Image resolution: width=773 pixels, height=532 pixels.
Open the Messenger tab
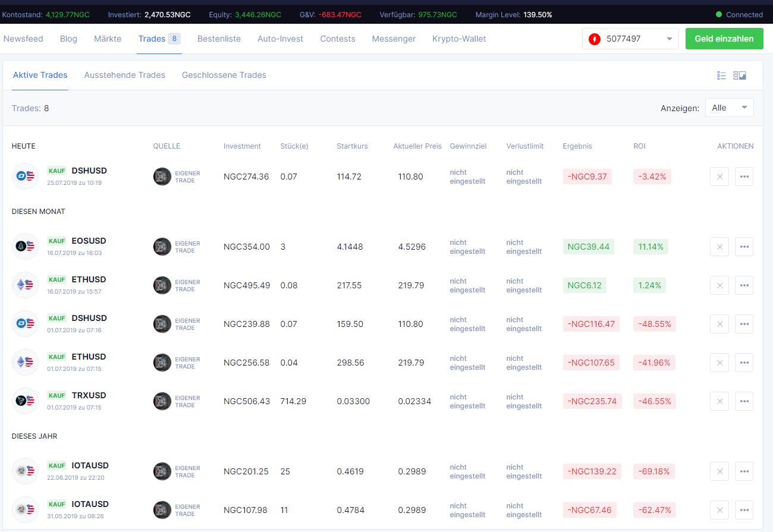click(x=394, y=39)
